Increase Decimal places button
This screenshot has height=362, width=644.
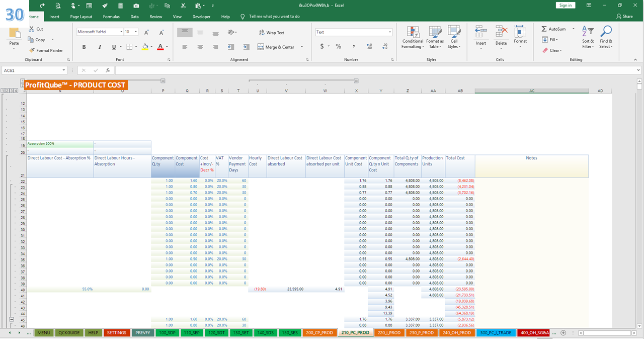[x=370, y=46]
